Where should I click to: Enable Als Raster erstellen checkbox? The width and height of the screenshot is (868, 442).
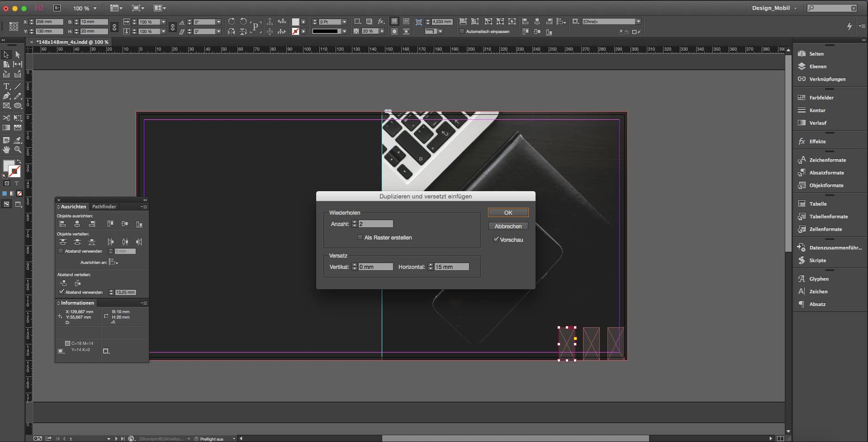[360, 238]
